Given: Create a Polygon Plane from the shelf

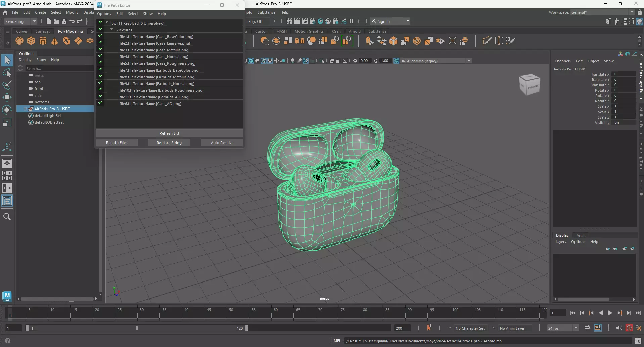Looking at the screenshot, I should click(x=78, y=41).
